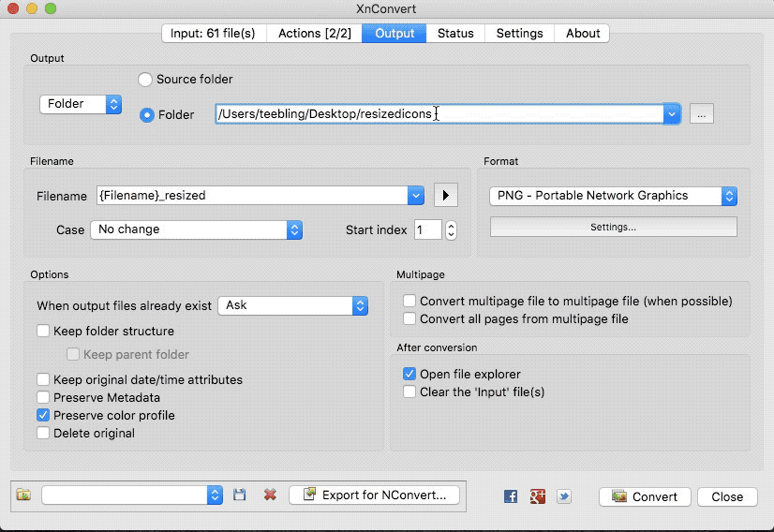Screen dimensions: 774x532
Task: Open format Settings... button
Action: point(613,227)
